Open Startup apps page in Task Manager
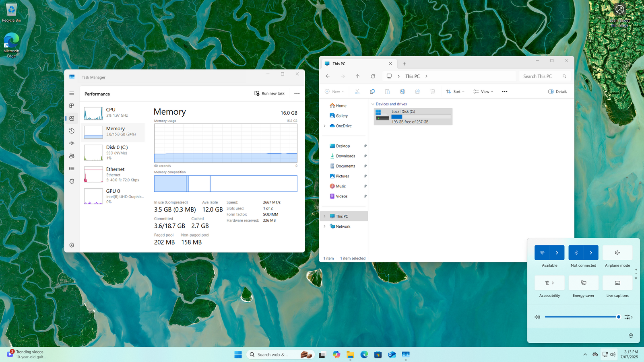644x362 pixels. pyautogui.click(x=72, y=143)
